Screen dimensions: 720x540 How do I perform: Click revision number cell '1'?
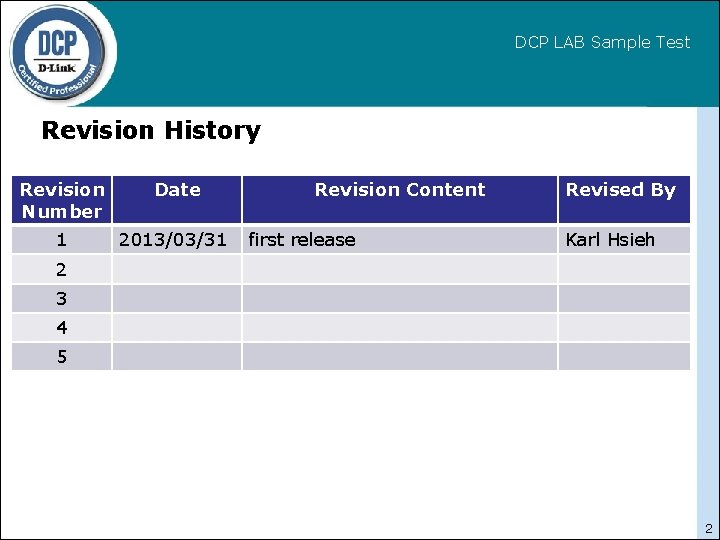62,240
